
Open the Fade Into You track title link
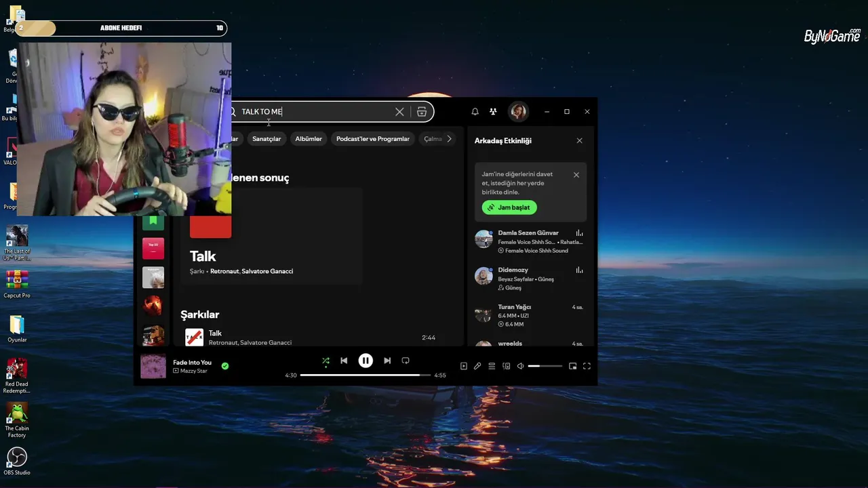(192, 362)
